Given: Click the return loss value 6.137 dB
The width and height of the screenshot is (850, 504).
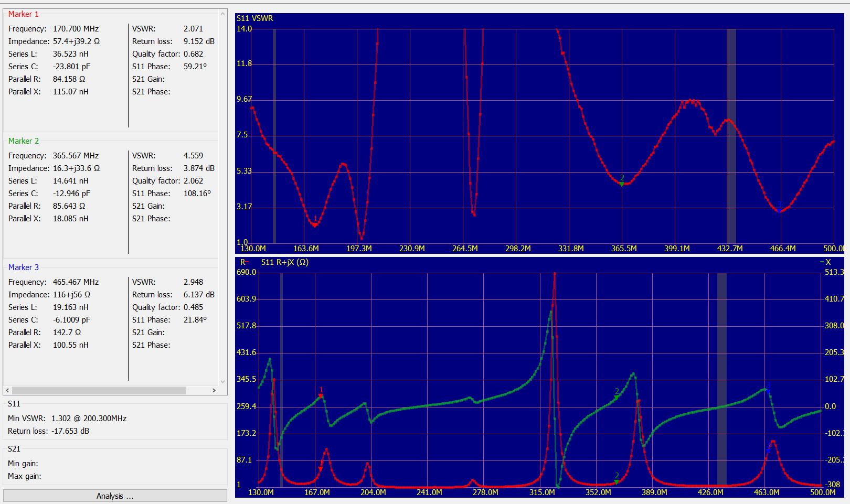Looking at the screenshot, I should point(199,295).
